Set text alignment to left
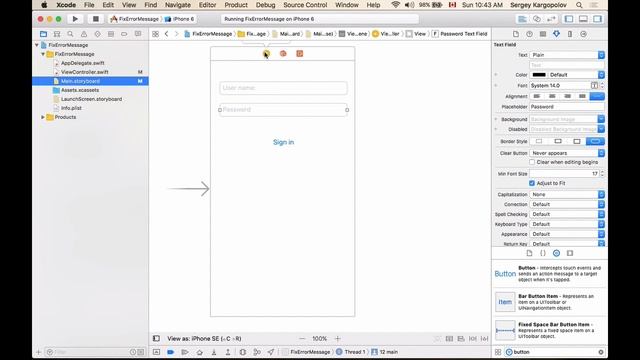 (x=537, y=96)
